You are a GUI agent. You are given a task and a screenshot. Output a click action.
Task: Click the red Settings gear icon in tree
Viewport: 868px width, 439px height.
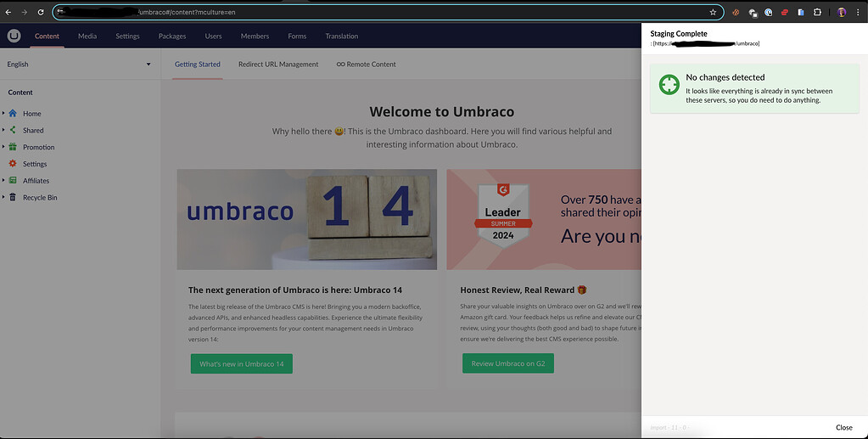tap(13, 164)
